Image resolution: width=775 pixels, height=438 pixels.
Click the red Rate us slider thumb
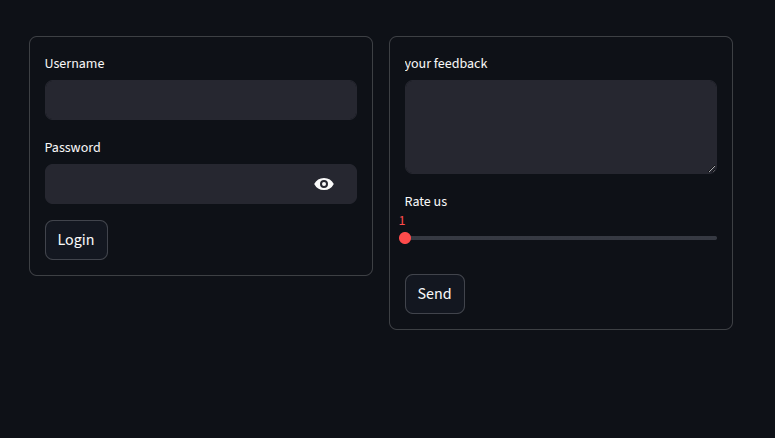pyautogui.click(x=405, y=238)
